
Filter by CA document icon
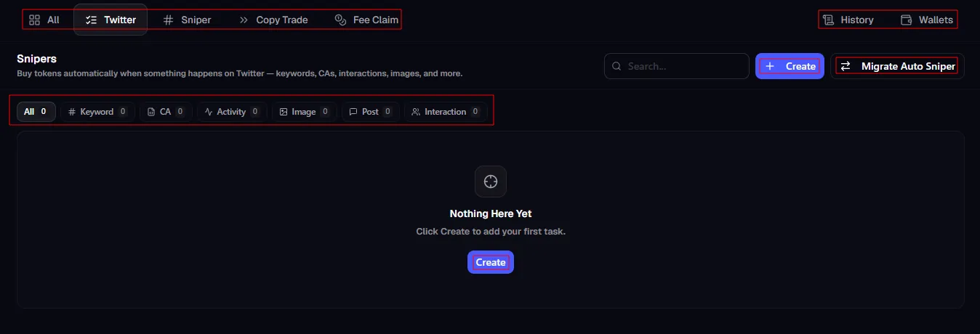[165, 112]
